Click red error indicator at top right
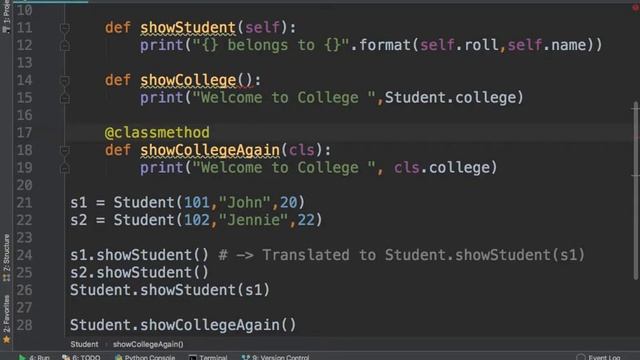640x360 pixels. pos(636,7)
